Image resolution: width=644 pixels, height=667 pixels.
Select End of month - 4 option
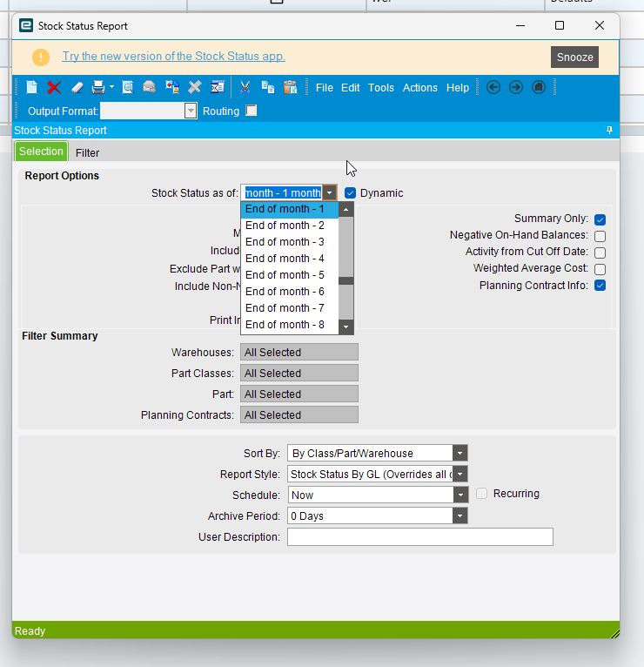coord(290,259)
